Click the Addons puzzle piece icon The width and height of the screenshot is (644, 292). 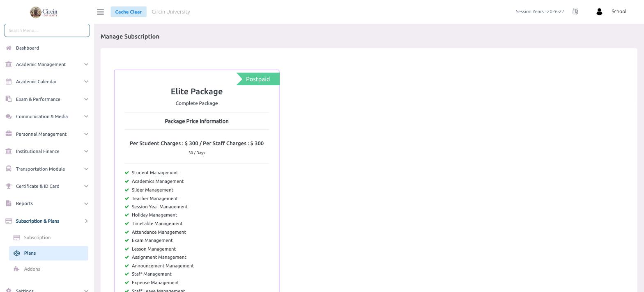16,269
